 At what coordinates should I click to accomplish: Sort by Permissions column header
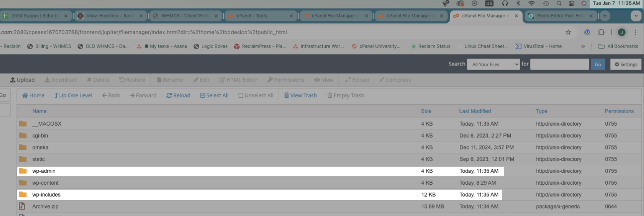pos(619,111)
